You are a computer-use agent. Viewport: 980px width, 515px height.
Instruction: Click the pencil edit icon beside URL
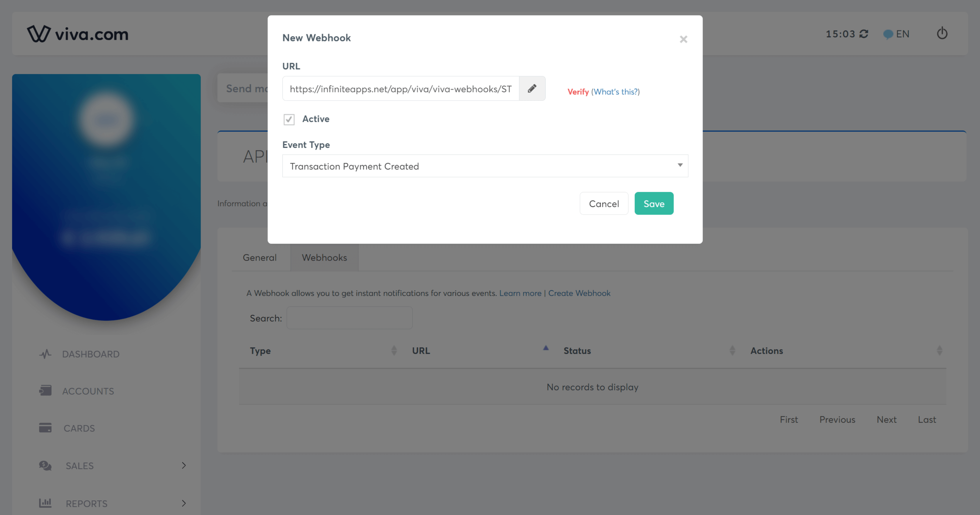click(x=532, y=89)
